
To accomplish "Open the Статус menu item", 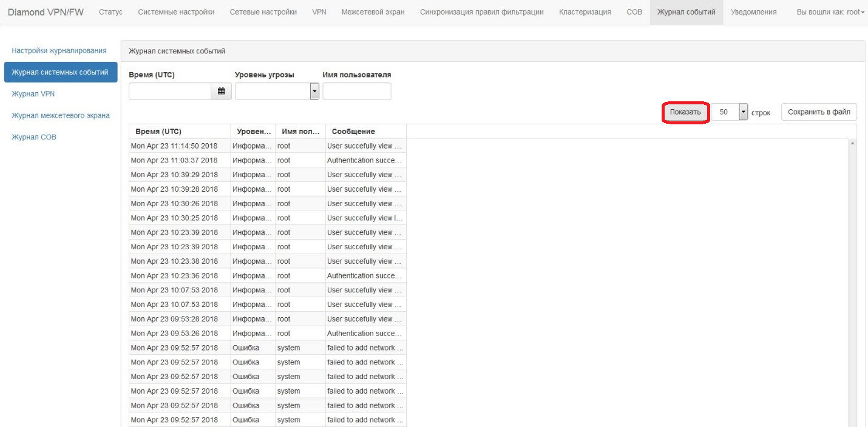I will pyautogui.click(x=110, y=12).
